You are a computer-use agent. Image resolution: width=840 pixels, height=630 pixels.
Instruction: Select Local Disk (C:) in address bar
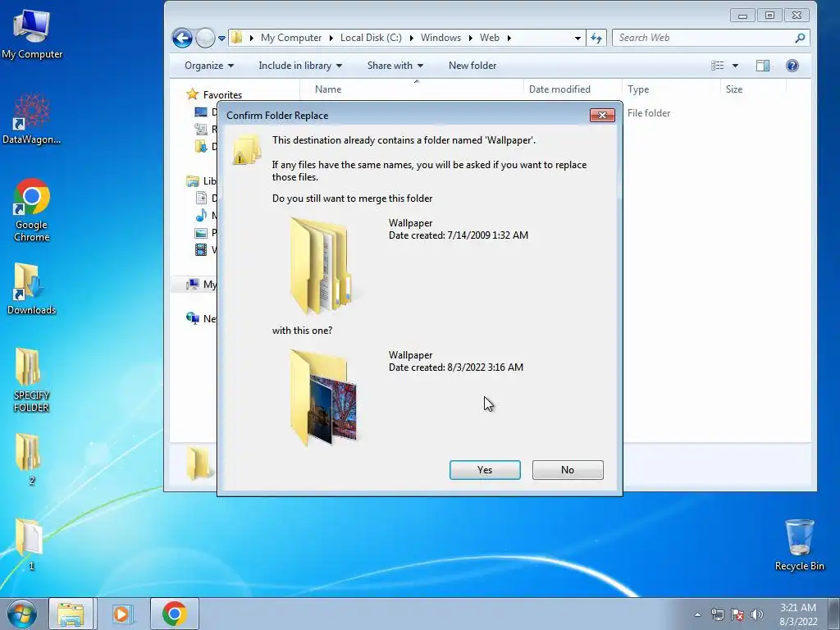coord(371,38)
